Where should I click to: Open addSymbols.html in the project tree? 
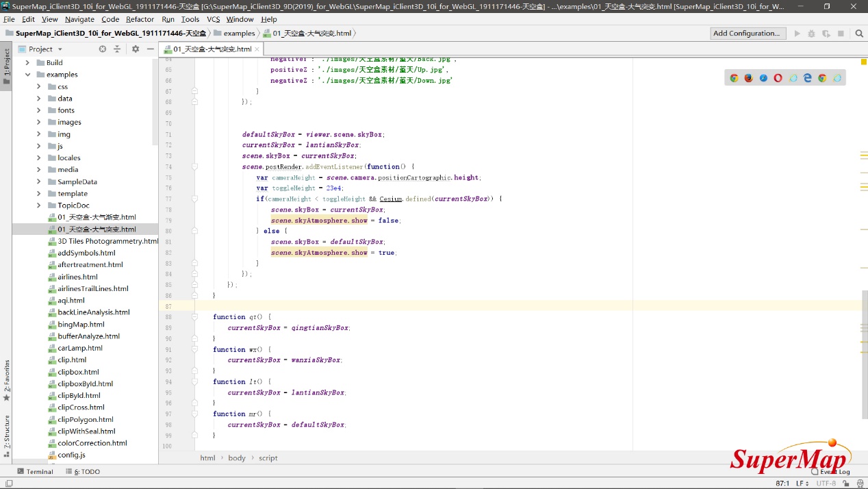tap(86, 253)
